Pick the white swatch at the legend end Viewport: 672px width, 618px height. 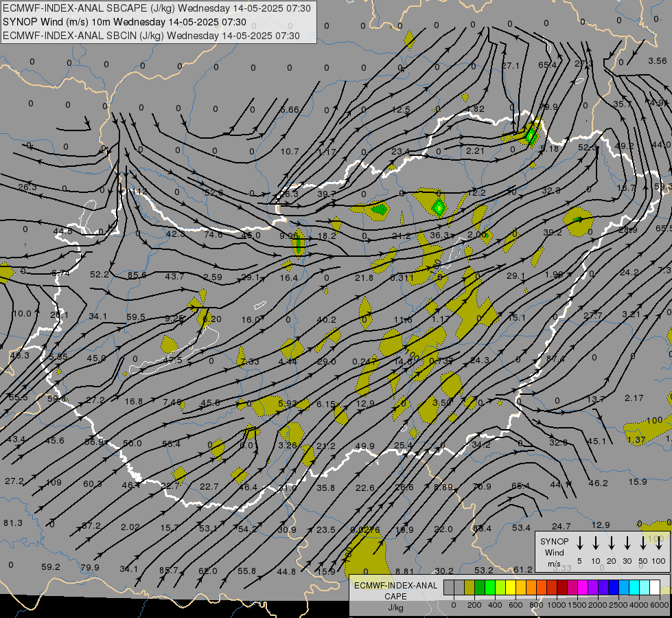[x=656, y=587]
